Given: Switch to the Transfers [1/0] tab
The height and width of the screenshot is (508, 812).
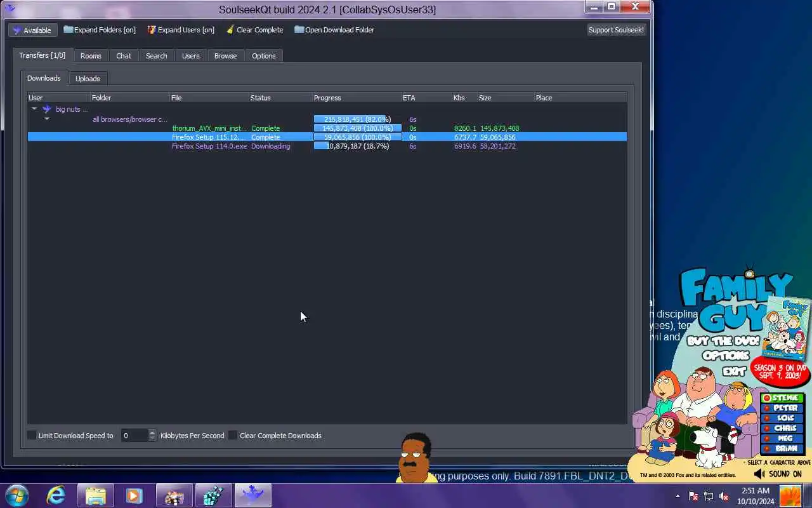Looking at the screenshot, I should [43, 55].
